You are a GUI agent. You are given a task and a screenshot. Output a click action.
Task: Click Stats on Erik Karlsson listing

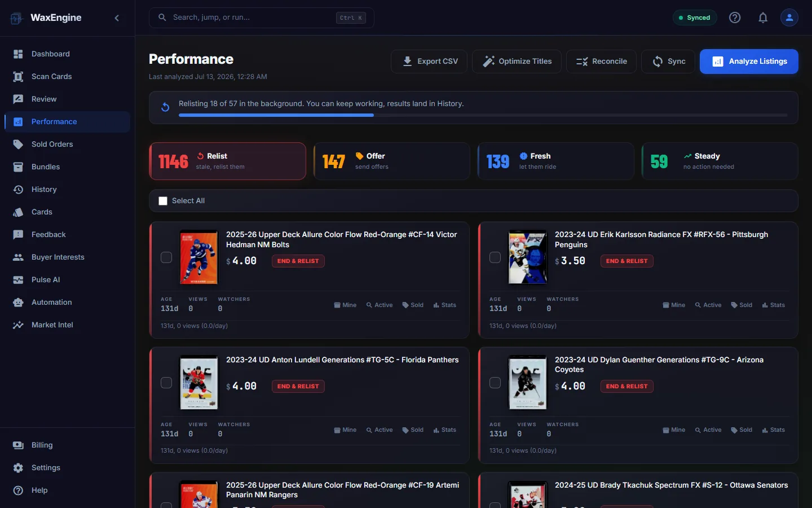[x=774, y=305]
